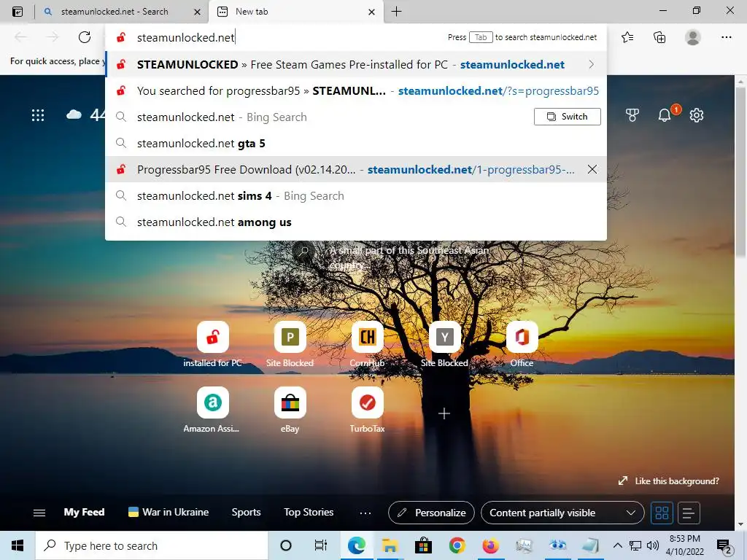Open the Collections icon
747x560 pixels.
[659, 37]
